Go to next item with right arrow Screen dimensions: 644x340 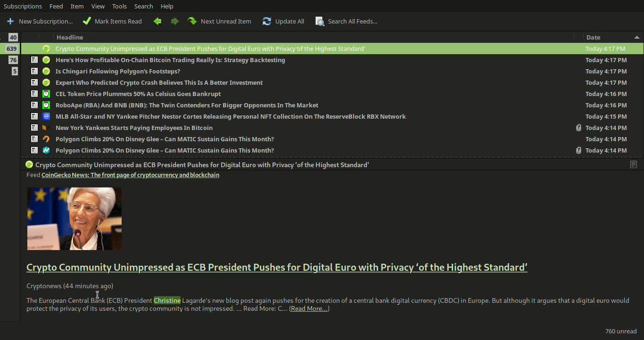pos(175,21)
